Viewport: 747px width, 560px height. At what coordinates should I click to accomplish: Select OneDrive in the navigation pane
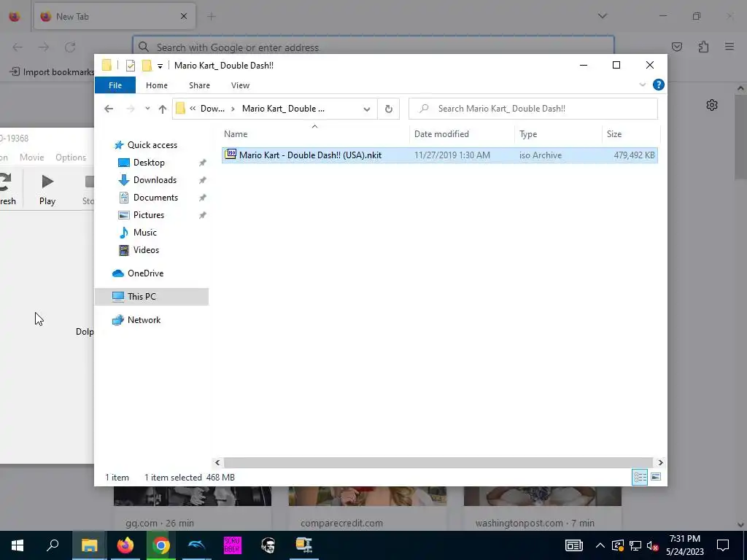[x=145, y=273]
